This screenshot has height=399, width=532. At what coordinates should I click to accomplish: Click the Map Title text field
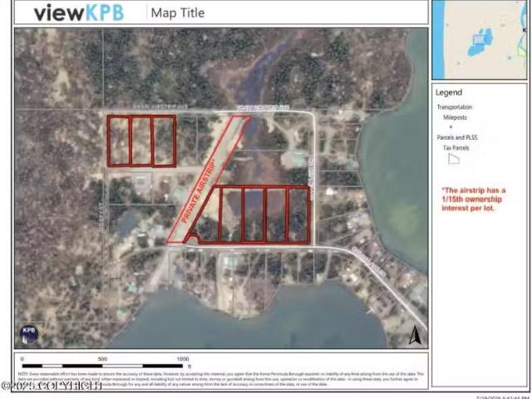point(177,13)
